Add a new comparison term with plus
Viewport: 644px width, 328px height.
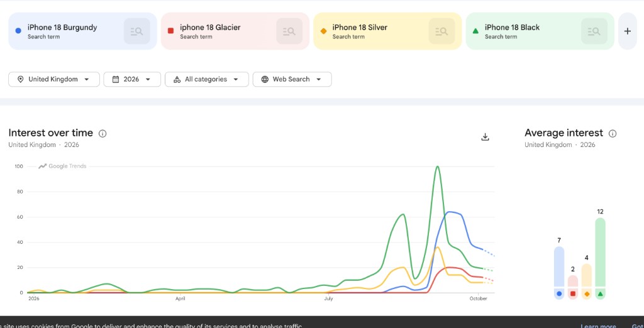(627, 31)
